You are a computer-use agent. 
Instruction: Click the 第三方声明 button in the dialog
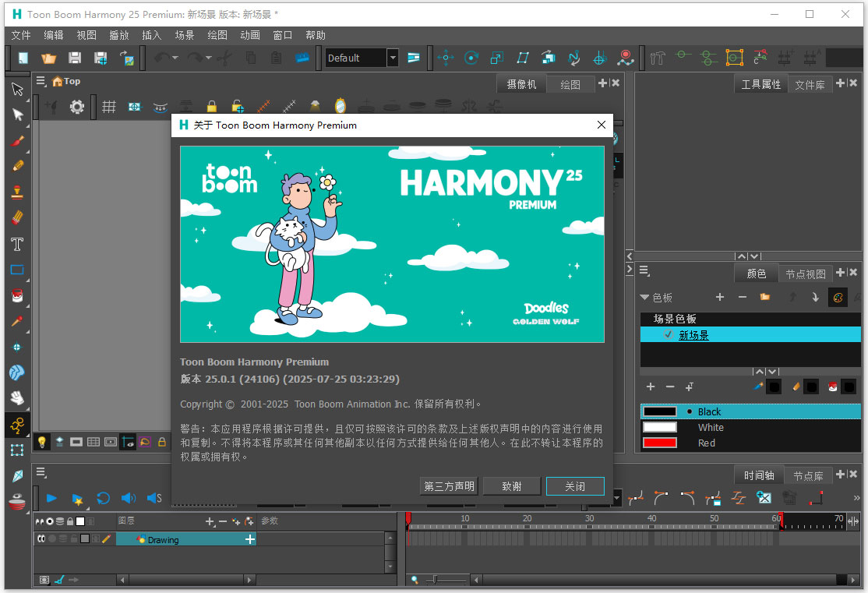(x=449, y=485)
